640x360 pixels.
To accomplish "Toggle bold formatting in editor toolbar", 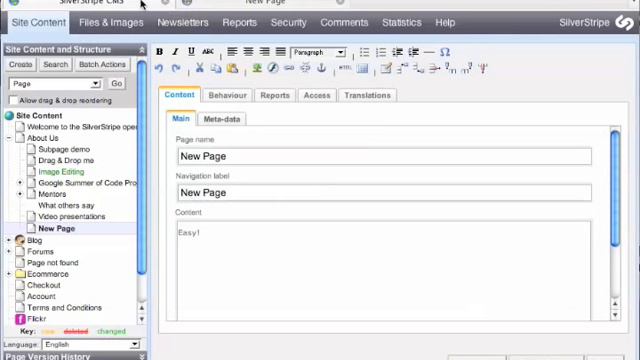I will coord(159,52).
